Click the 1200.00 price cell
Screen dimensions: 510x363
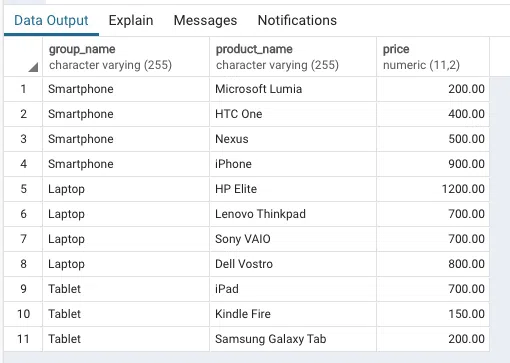[x=433, y=189]
